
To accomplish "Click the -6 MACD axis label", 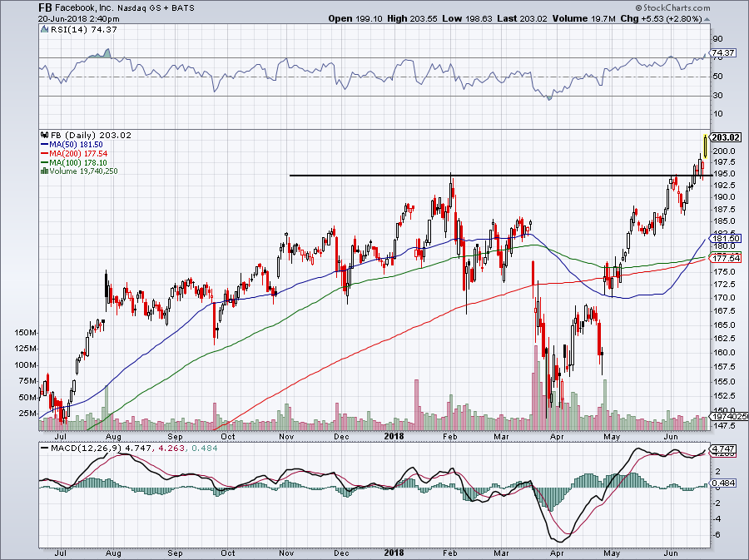I will pyautogui.click(x=716, y=535).
